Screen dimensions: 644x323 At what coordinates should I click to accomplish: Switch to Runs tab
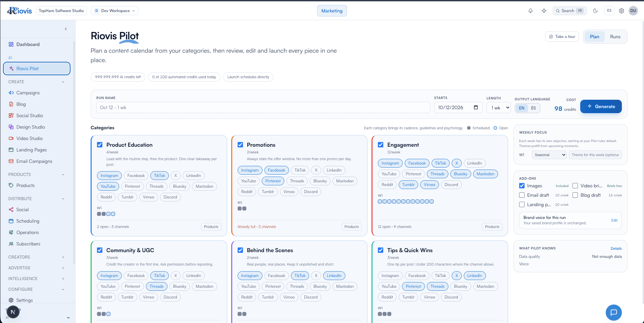[x=615, y=37]
